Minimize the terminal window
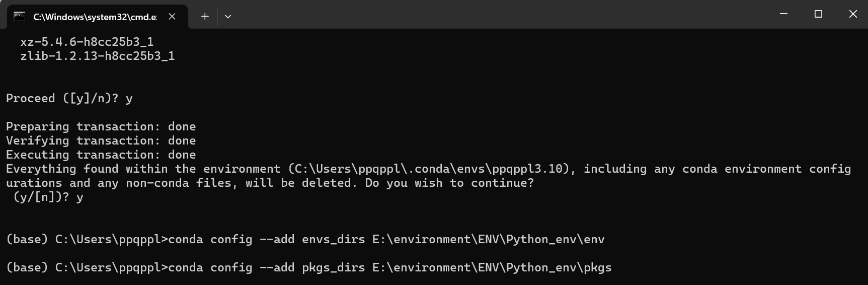This screenshot has height=285, width=868. [x=783, y=14]
